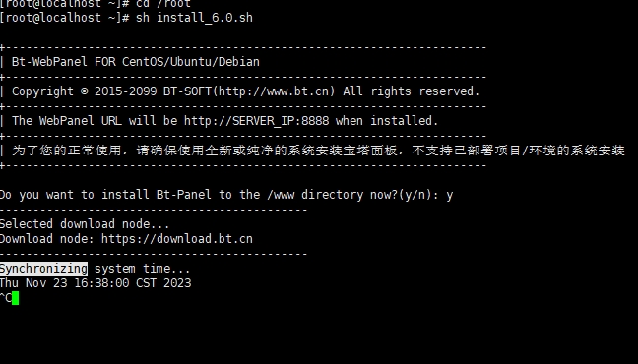Screen dimensions: 638x364
Task: Click the copyright © symbol
Action: 85,91
